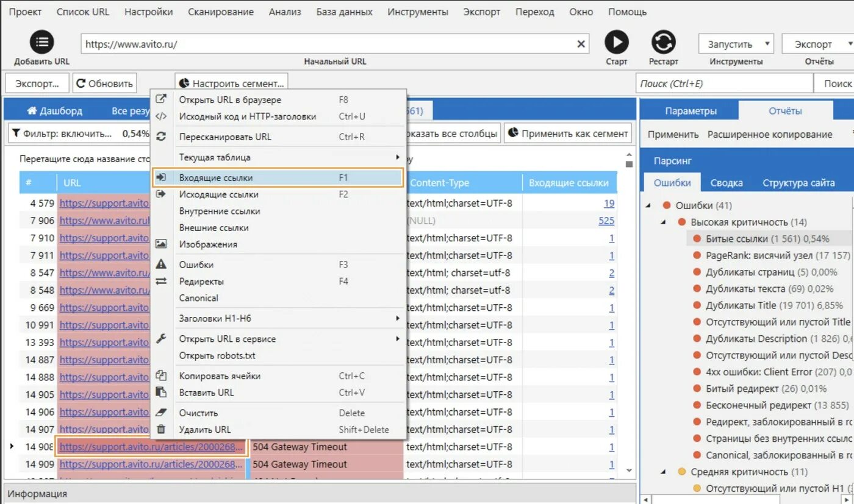
Task: Click Расширенное копирование button
Action: tap(770, 134)
